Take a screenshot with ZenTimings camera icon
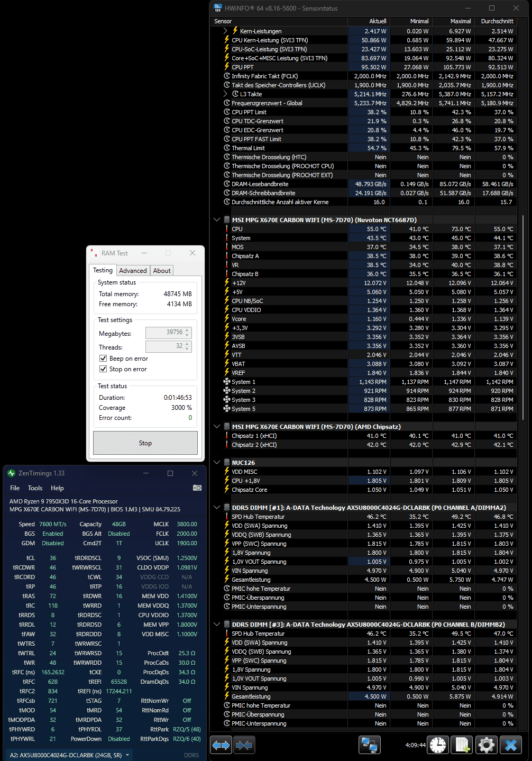 coord(197,488)
